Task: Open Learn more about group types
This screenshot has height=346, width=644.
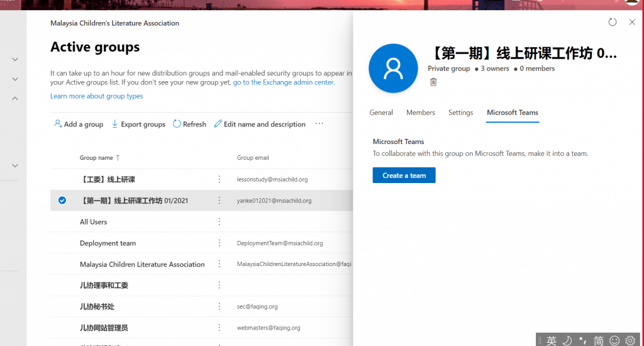Action: [96, 96]
